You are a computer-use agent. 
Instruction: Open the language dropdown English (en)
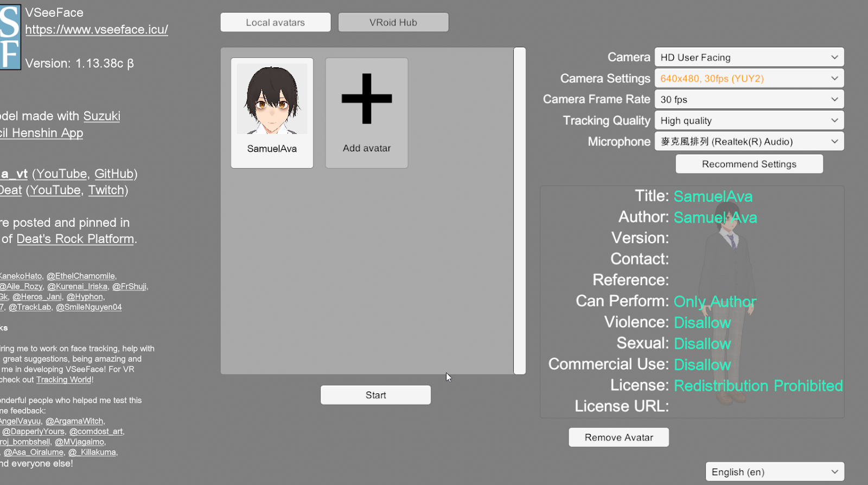pyautogui.click(x=775, y=472)
